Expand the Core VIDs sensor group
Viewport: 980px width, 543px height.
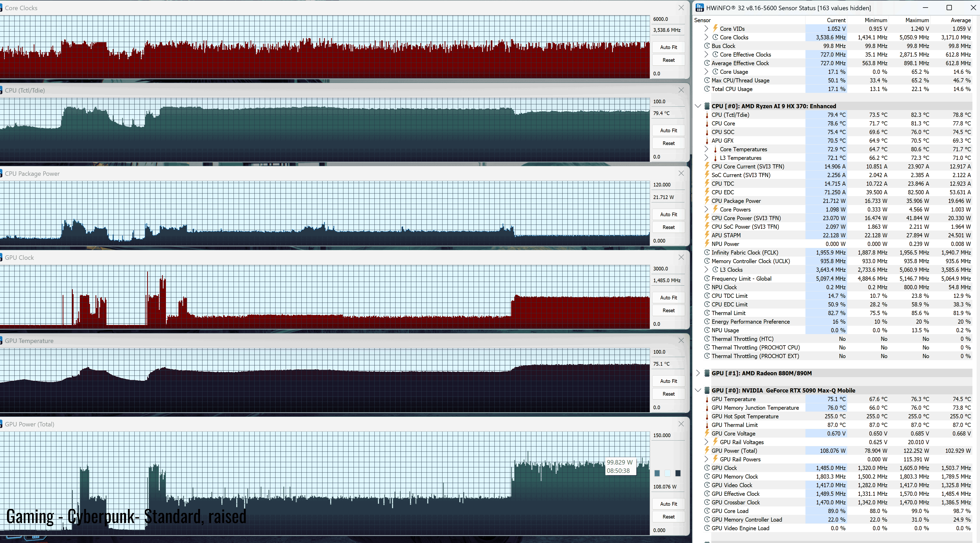706,28
